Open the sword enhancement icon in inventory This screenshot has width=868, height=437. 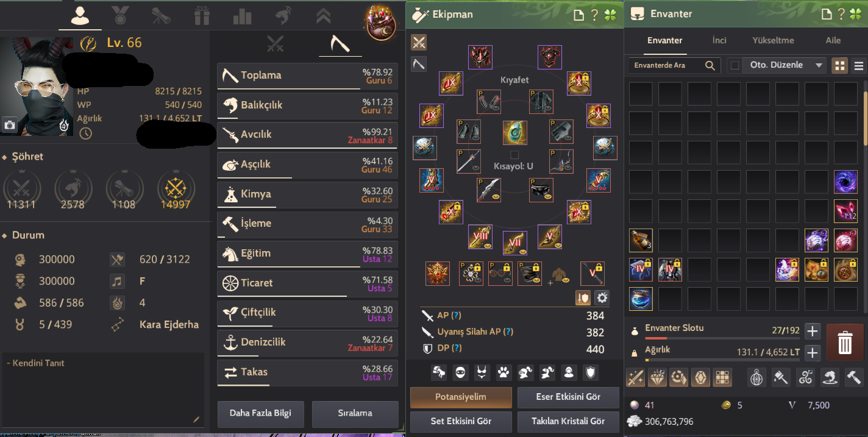(x=636, y=378)
